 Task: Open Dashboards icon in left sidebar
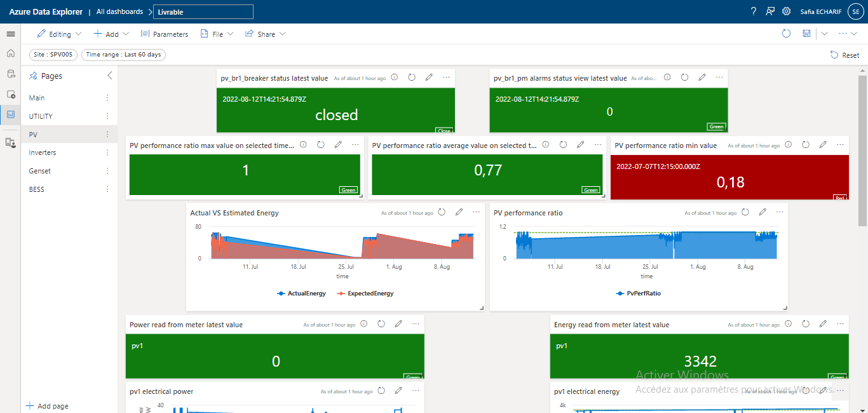[x=10, y=115]
